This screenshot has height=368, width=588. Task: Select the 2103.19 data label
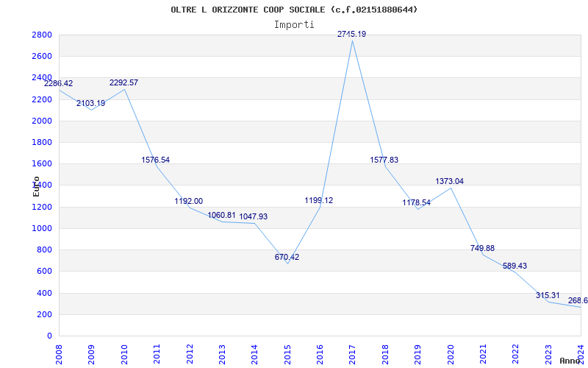(x=90, y=103)
